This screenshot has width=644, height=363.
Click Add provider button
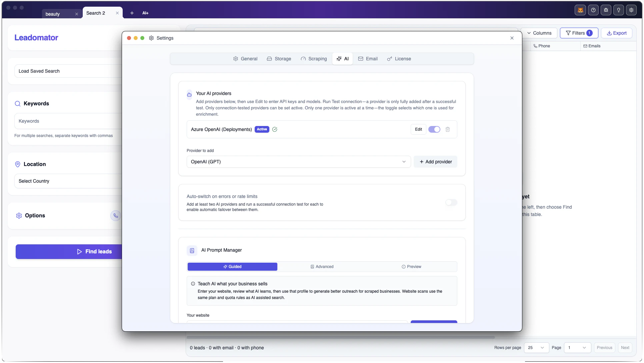[x=435, y=162]
